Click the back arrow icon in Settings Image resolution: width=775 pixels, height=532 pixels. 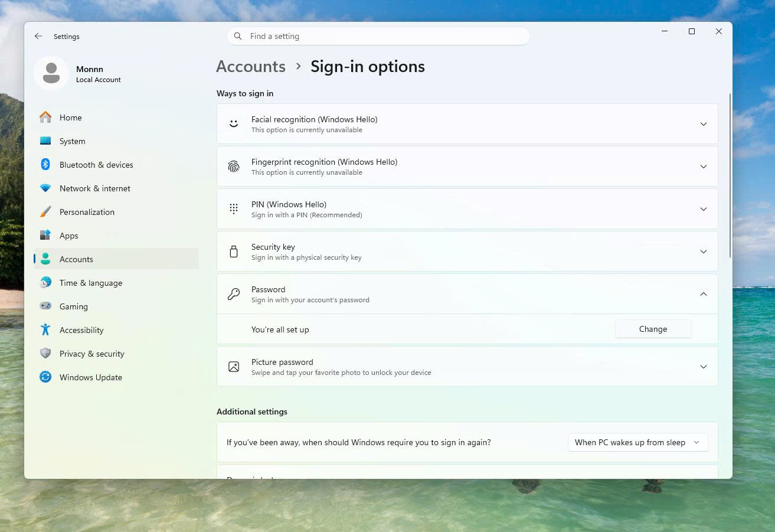pyautogui.click(x=38, y=36)
